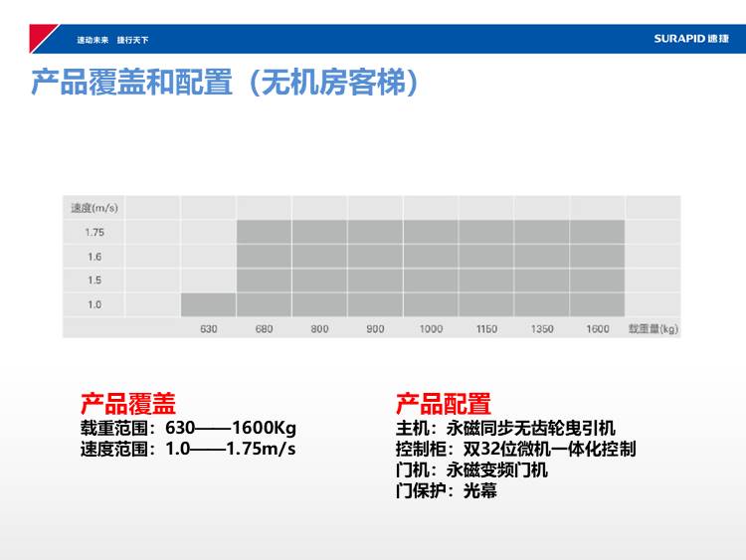Click the 680 load column label
The image size is (746, 560).
[x=264, y=329]
